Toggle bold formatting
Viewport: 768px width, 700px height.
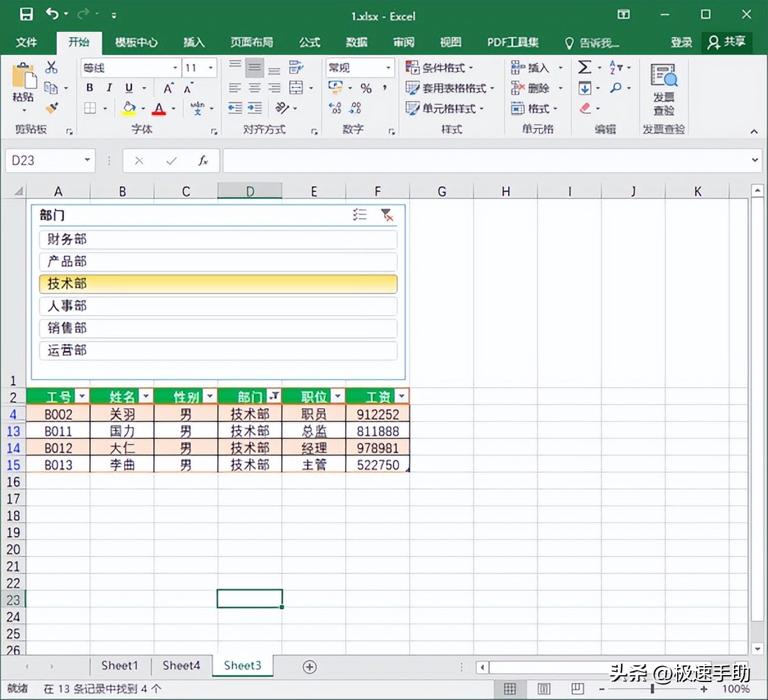(90, 88)
